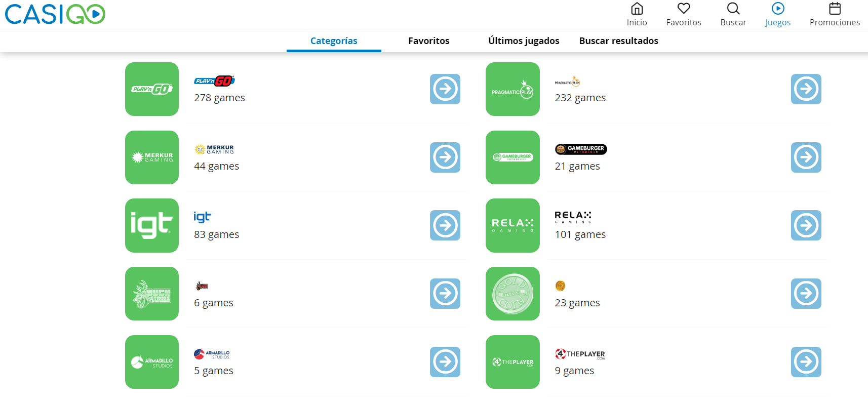Click the green igt provider tile

tap(152, 225)
